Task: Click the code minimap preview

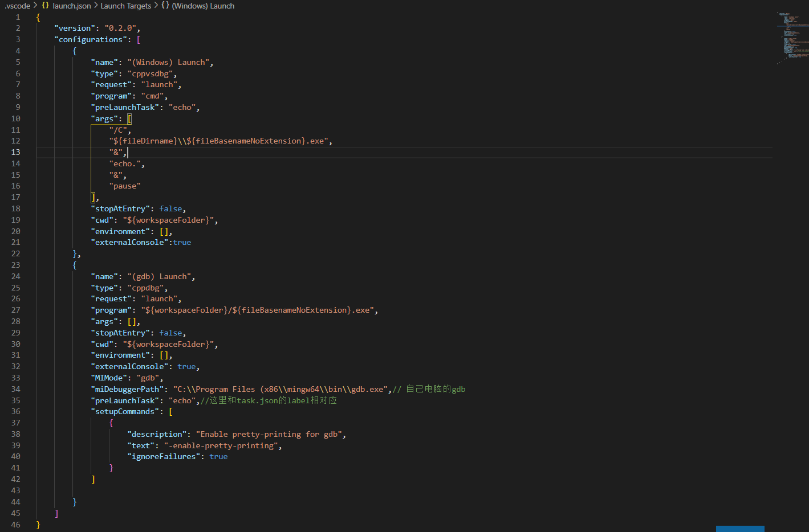Action: point(792,37)
